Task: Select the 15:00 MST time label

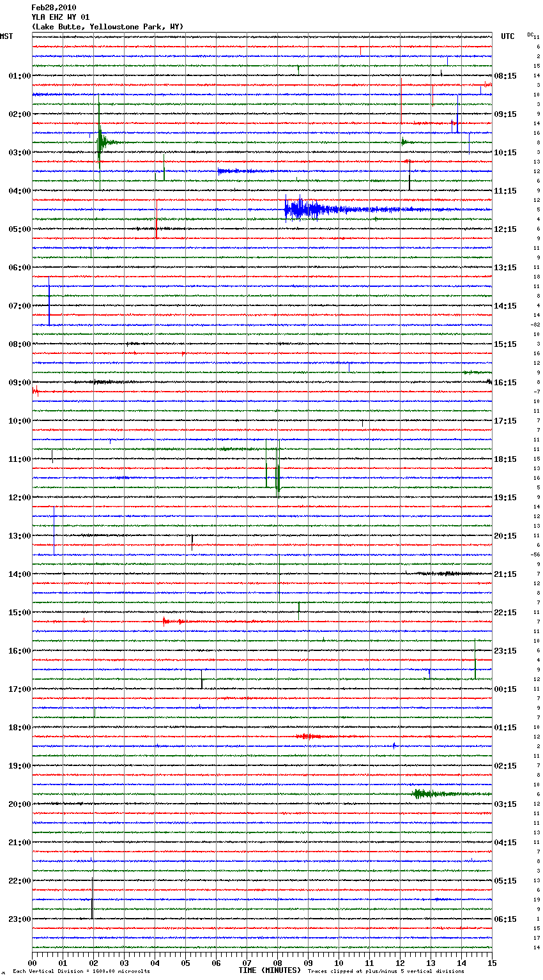Action: tap(20, 613)
